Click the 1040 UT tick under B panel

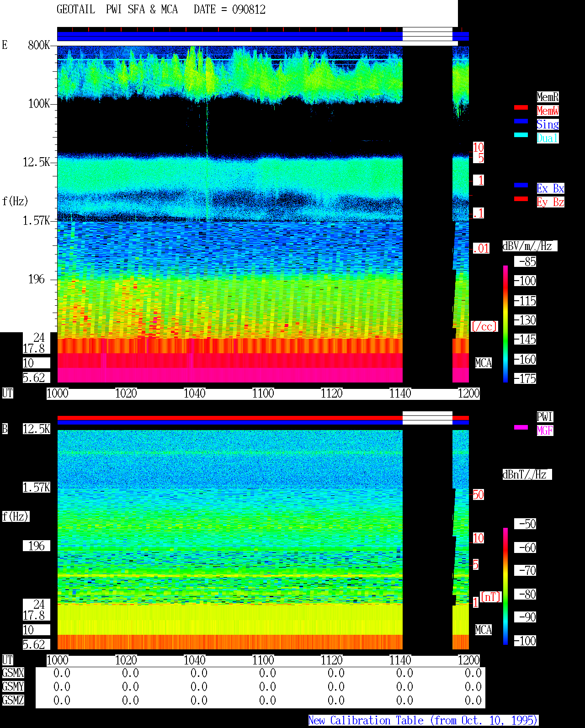(195, 660)
